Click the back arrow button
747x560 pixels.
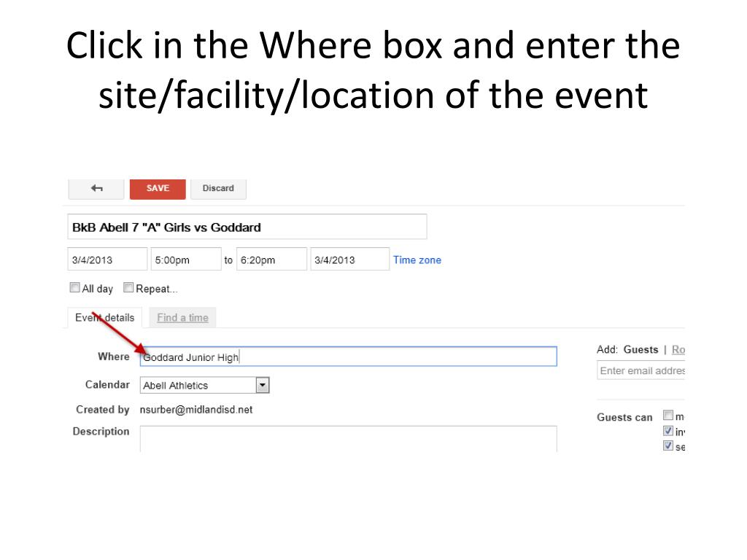pos(96,189)
